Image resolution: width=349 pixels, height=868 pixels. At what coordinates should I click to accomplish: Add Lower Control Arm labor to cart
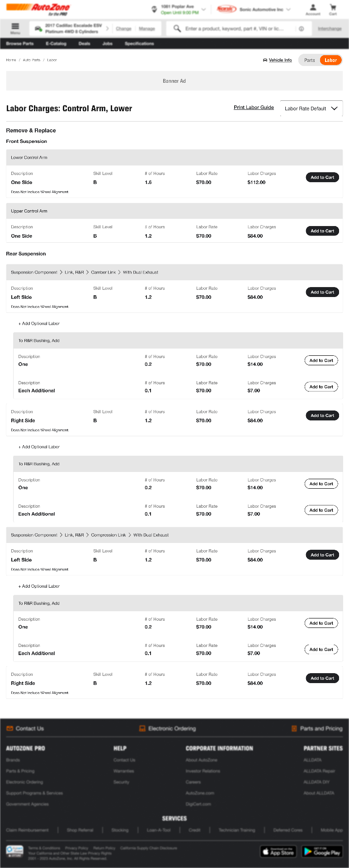click(322, 177)
